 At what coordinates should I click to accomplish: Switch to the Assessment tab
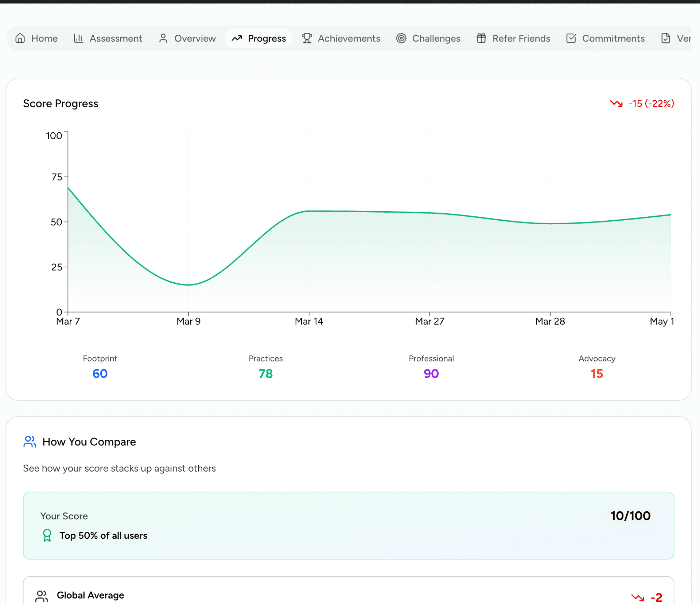108,38
